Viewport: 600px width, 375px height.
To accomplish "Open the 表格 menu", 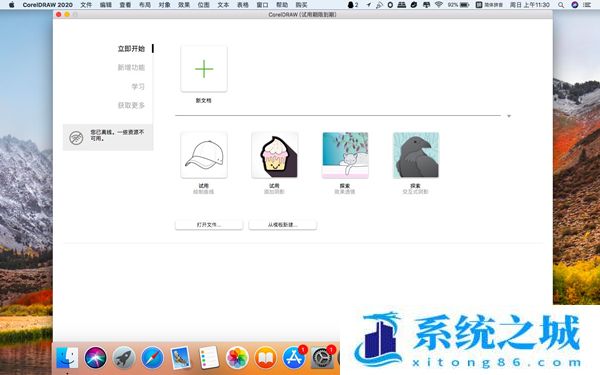I will [x=243, y=5].
